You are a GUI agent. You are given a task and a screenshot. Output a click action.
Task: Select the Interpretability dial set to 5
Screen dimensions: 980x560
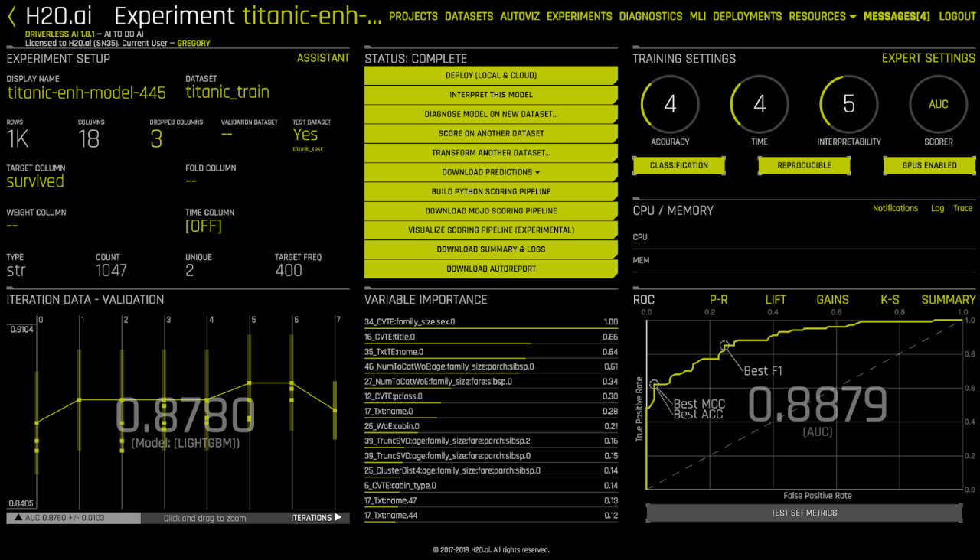(848, 105)
